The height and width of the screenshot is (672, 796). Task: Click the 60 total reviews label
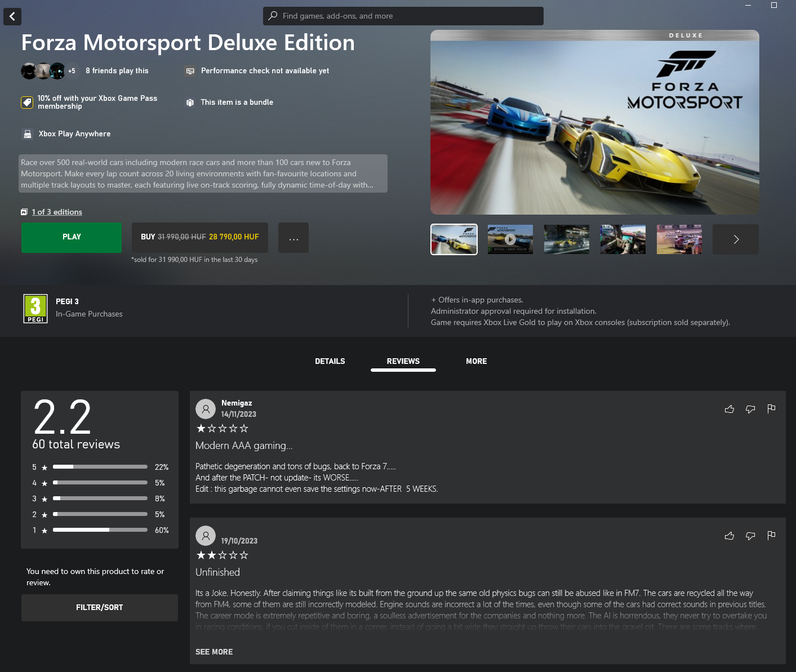coord(76,444)
